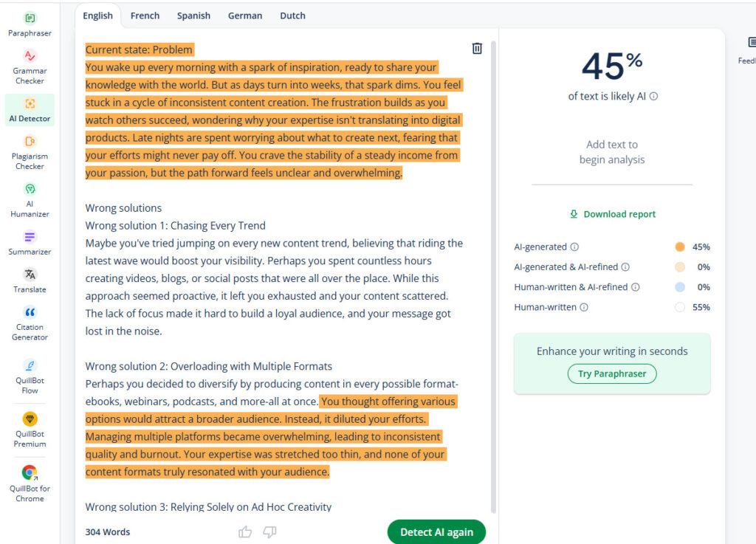756x544 pixels.
Task: Click the info icon next to Human-written
Action: pos(584,307)
